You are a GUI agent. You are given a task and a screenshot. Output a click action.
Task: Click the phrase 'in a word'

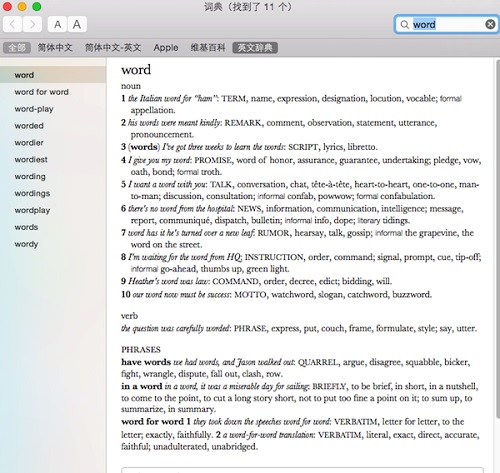click(142, 386)
